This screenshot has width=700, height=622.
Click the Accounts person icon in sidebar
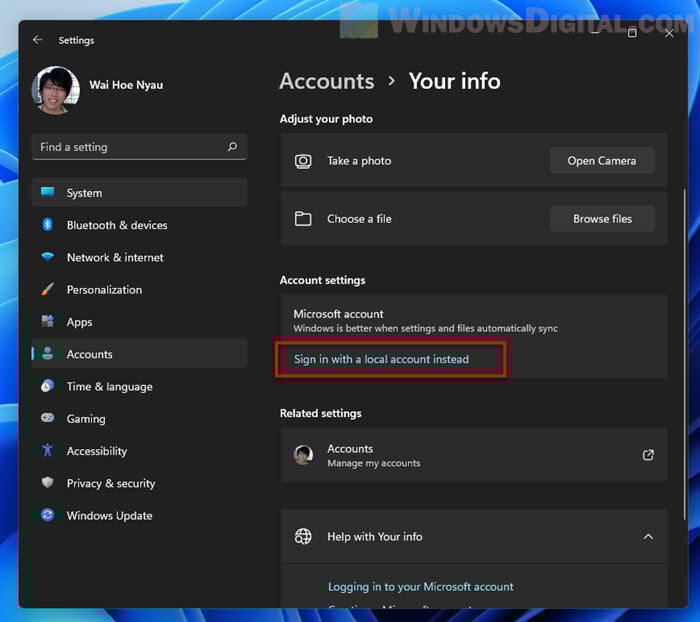click(47, 353)
